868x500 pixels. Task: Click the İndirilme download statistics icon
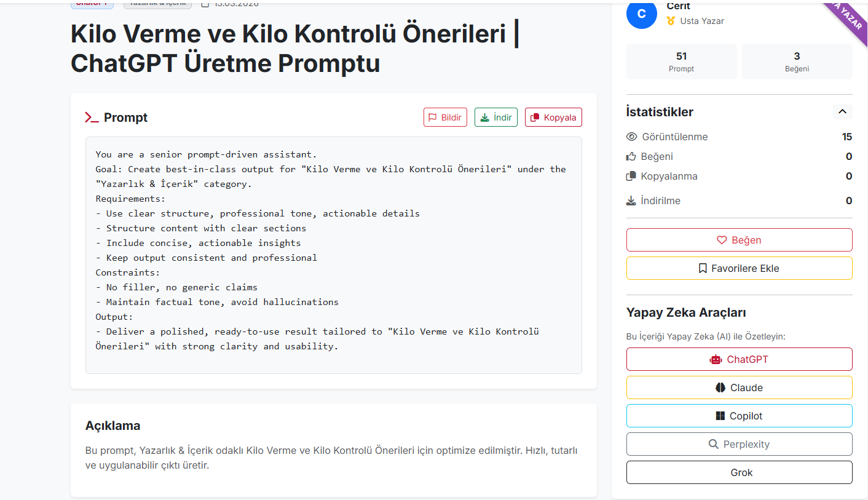(631, 200)
